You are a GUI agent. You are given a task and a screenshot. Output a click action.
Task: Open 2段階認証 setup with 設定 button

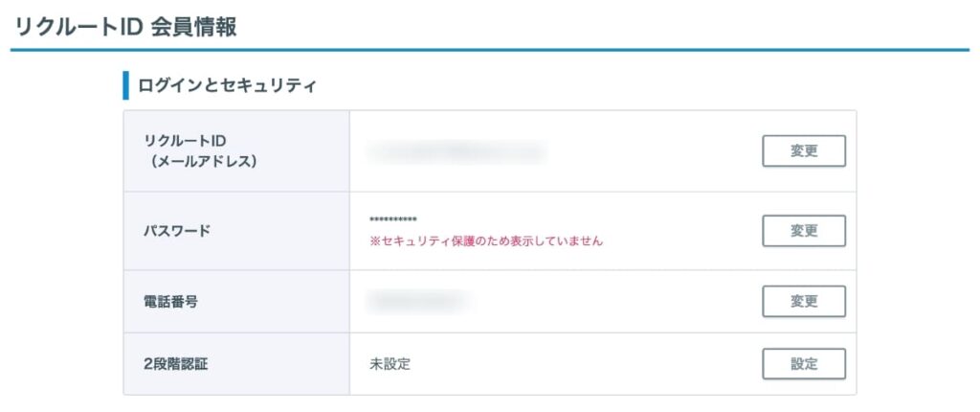804,364
